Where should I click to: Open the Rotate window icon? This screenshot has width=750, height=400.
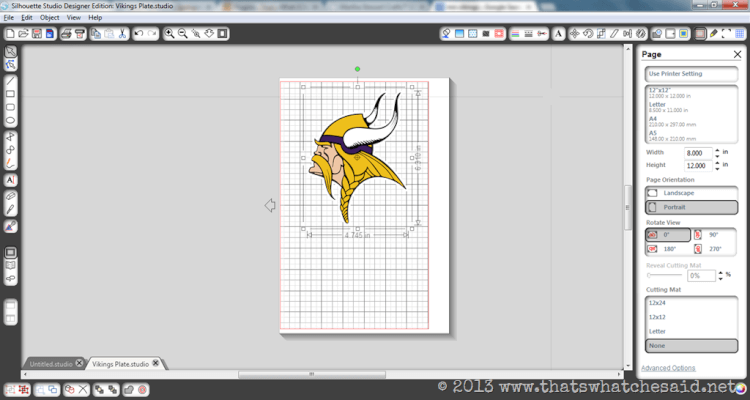(588, 33)
